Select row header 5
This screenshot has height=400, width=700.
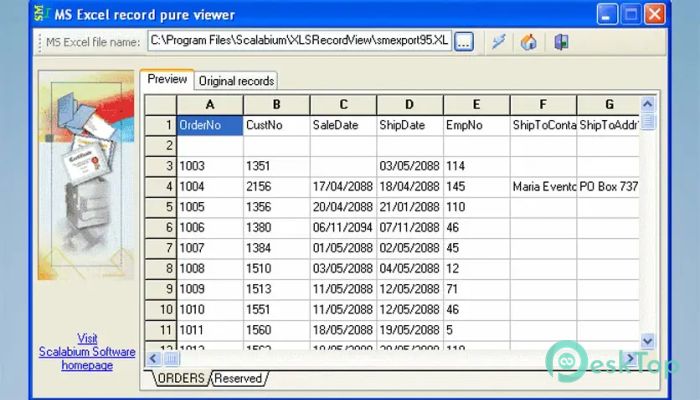[x=161, y=207]
